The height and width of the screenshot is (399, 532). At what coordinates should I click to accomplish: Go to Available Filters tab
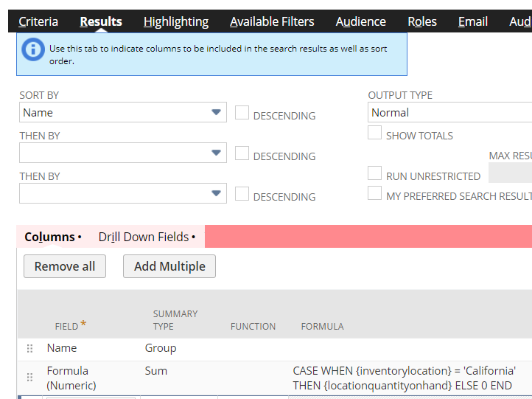[x=272, y=21]
